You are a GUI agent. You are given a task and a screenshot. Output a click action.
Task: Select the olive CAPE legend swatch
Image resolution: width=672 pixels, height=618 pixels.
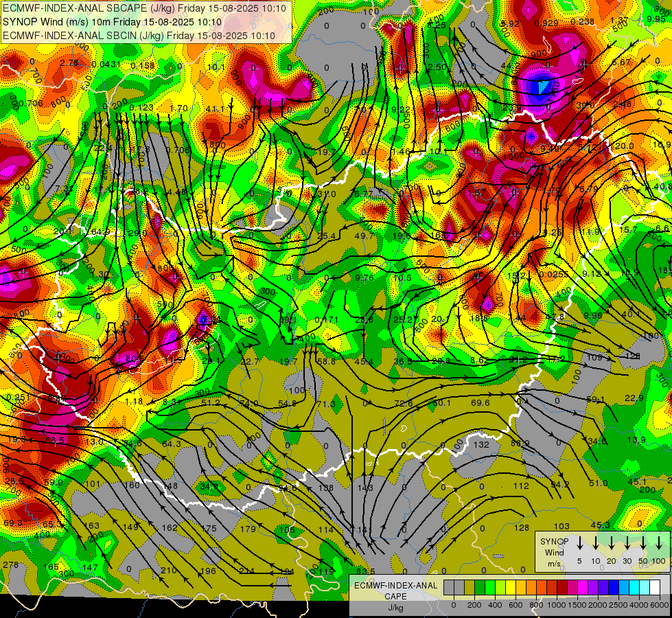(470, 587)
